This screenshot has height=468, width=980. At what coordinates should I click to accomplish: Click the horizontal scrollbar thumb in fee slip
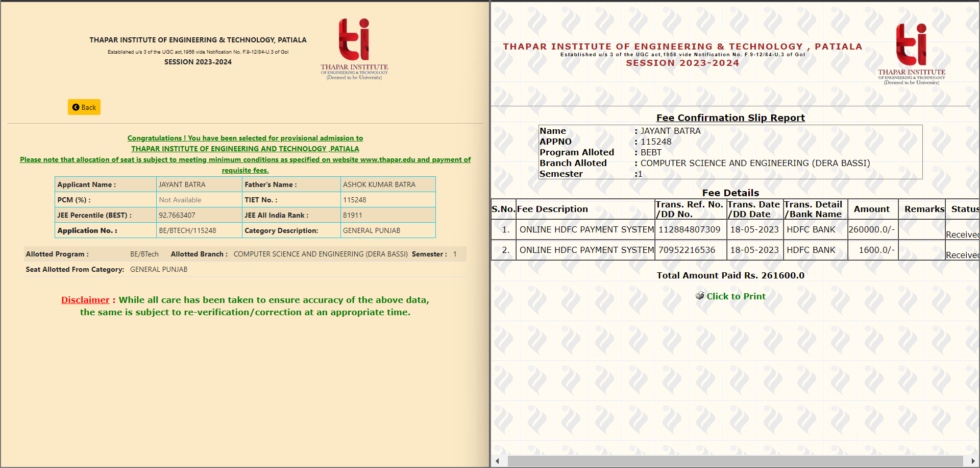(x=735, y=461)
